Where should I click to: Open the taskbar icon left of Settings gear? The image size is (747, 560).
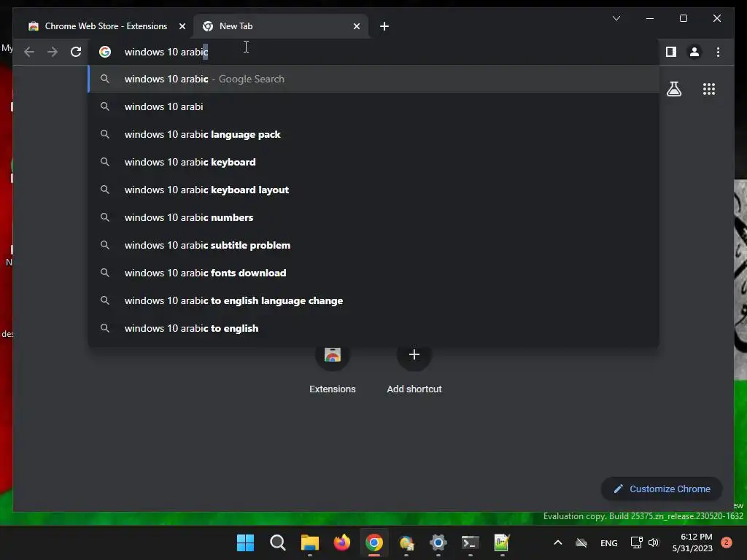point(406,542)
